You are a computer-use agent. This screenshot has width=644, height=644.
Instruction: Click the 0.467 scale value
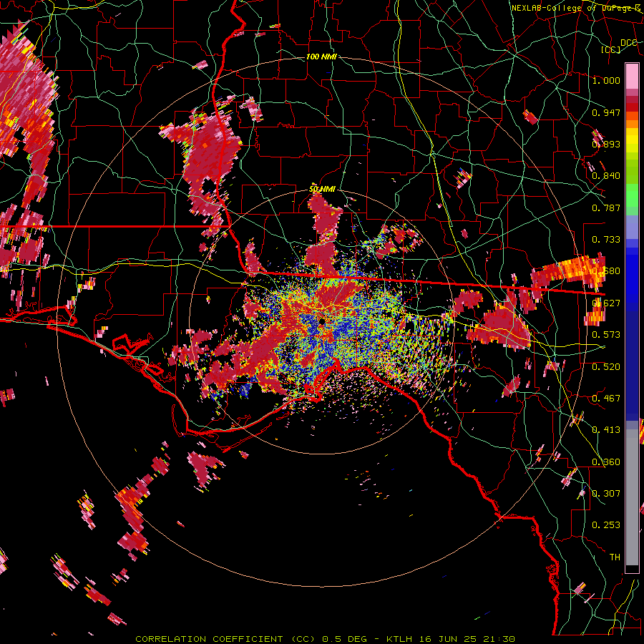(x=606, y=399)
